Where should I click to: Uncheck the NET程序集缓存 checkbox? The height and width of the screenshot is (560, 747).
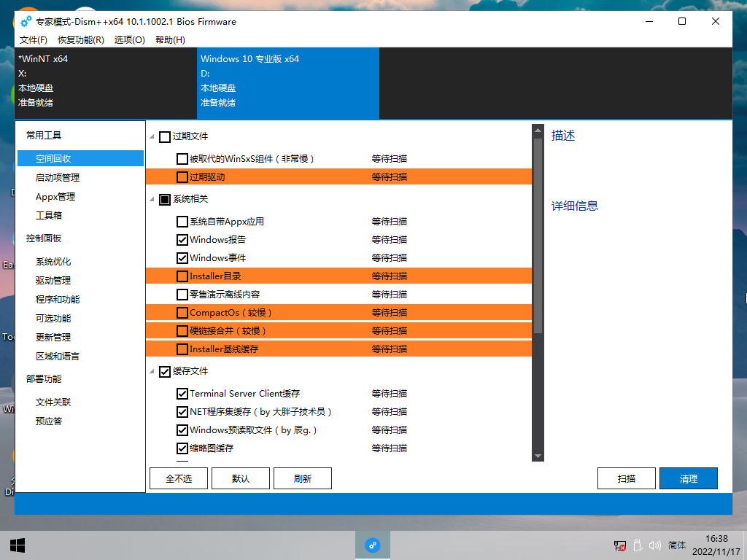click(182, 412)
